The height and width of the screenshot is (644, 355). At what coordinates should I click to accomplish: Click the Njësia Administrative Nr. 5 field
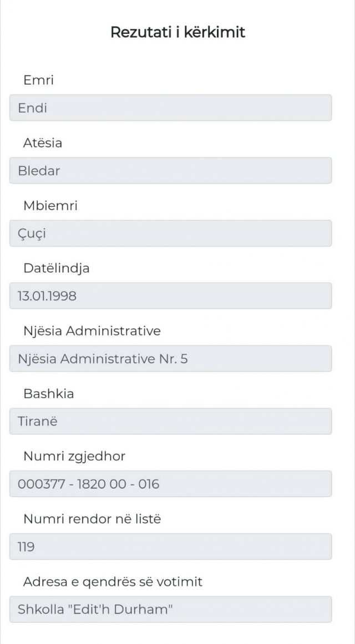(170, 358)
